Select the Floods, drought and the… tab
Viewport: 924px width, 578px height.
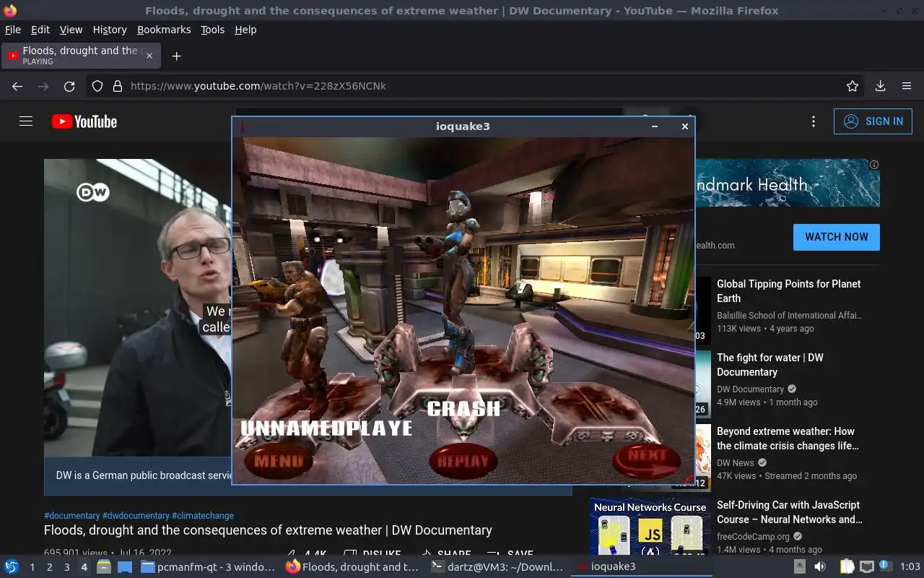click(82, 56)
